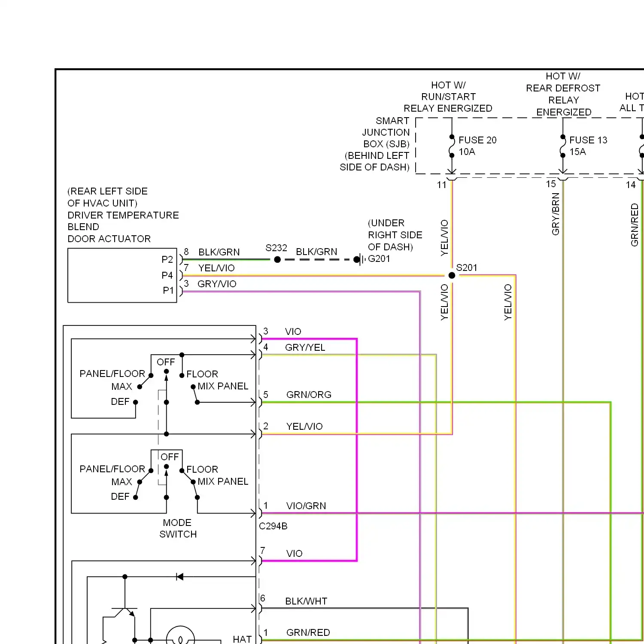This screenshot has width=644, height=644.
Task: Click the MODE SWITCH label
Action: point(178,529)
